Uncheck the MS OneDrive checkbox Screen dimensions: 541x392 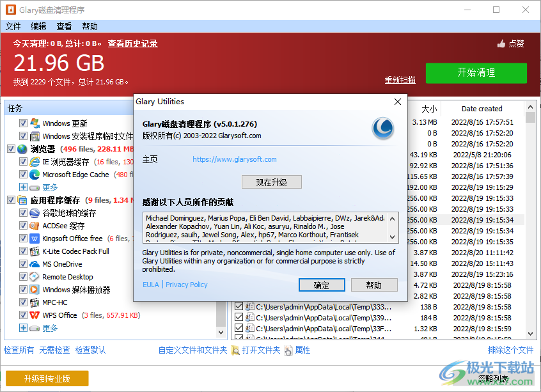click(x=24, y=263)
